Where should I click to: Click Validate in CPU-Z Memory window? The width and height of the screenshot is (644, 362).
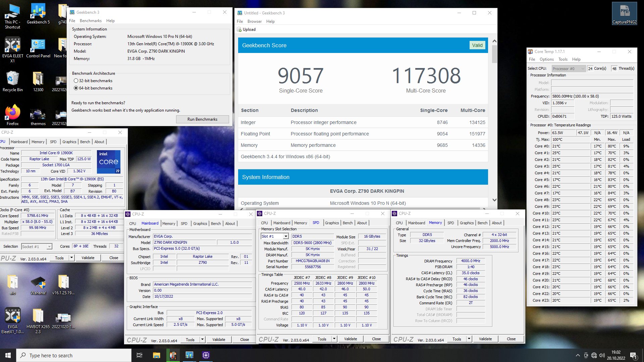(485, 339)
